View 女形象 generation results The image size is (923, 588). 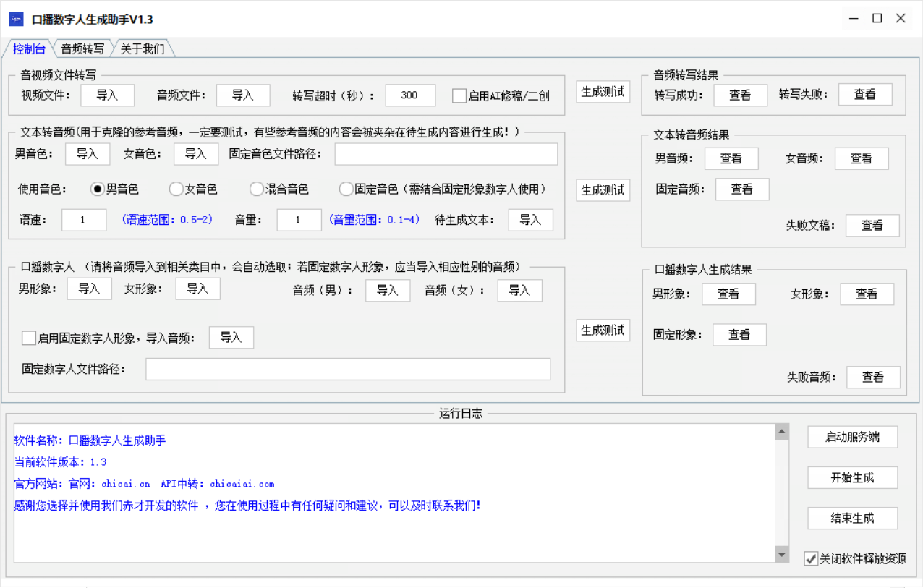(867, 294)
